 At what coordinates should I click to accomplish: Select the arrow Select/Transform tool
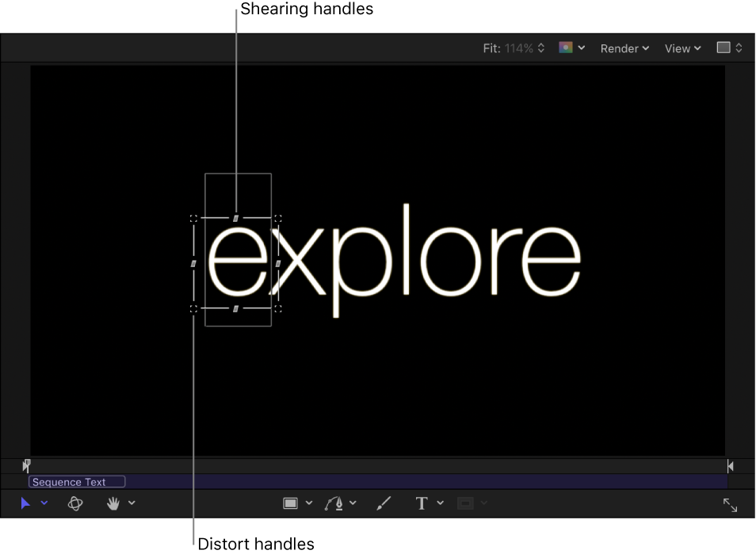click(25, 503)
